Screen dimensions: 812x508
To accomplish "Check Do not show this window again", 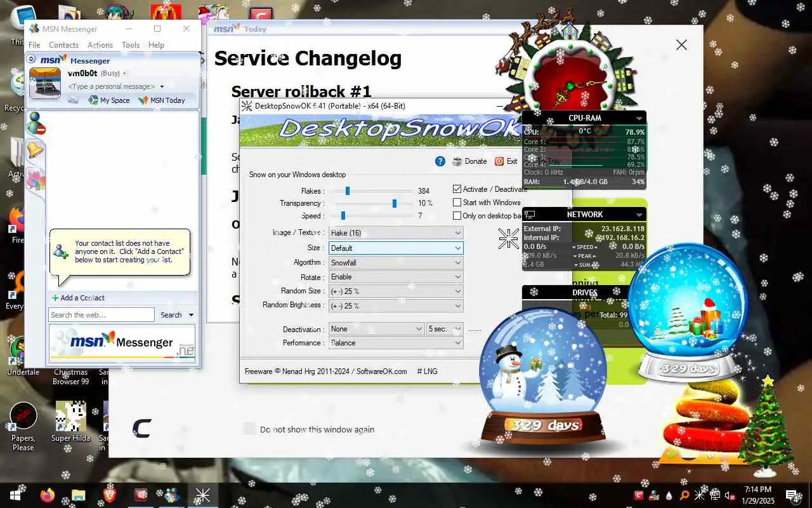I will [x=250, y=429].
